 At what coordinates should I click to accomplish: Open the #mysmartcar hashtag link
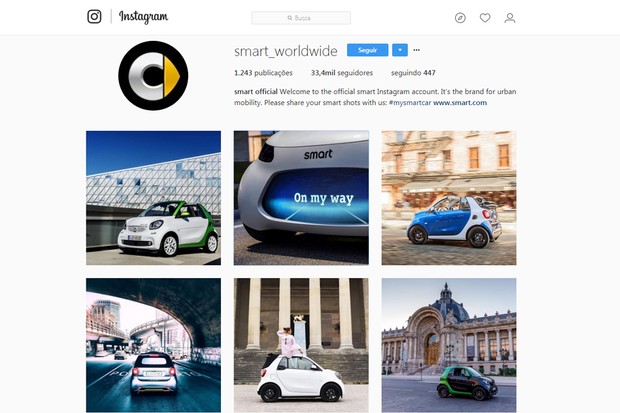point(410,103)
